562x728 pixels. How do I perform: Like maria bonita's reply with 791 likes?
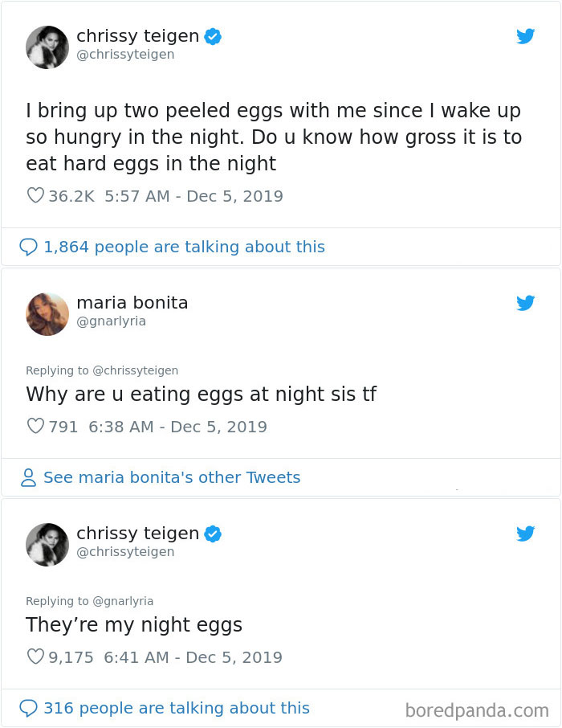click(x=34, y=426)
